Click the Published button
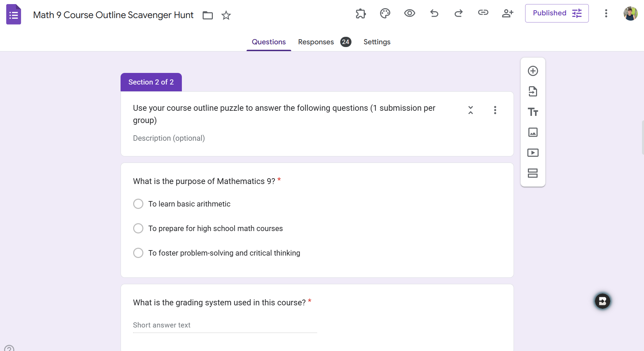This screenshot has width=644, height=351. pos(556,13)
